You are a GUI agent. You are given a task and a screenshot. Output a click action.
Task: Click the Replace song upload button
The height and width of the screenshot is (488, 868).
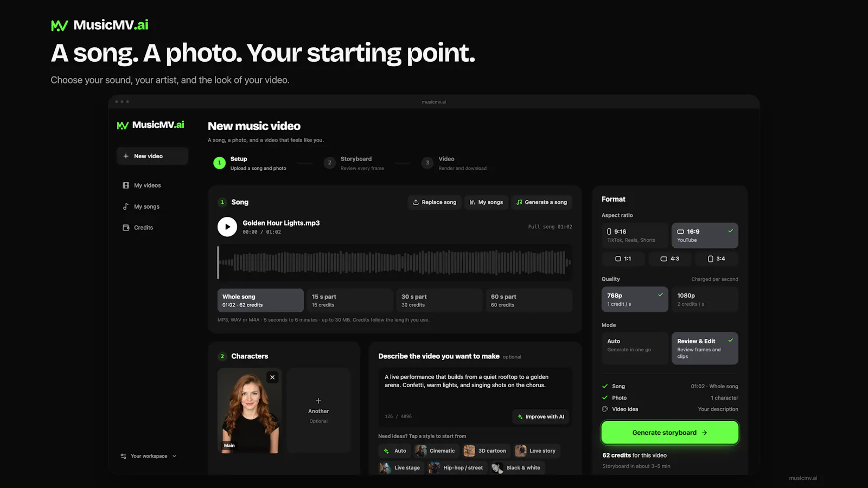click(435, 202)
